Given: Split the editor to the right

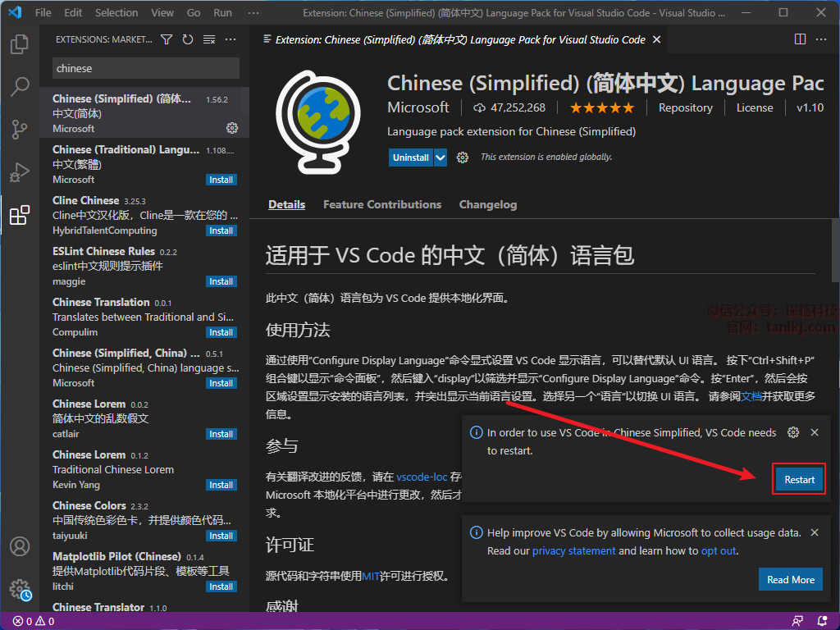Looking at the screenshot, I should 800,39.
